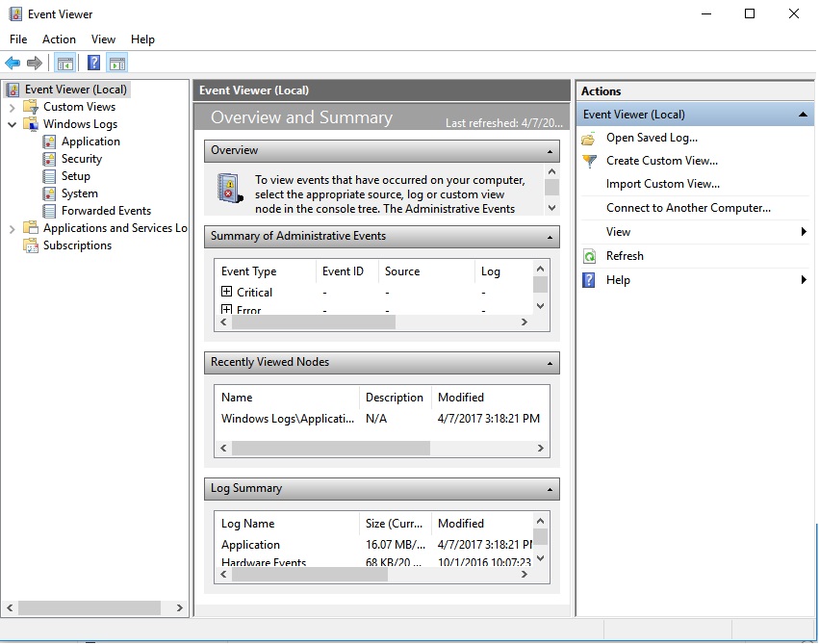Collapse the Overview section header
Viewport: 819px width, 644px height.
(550, 150)
